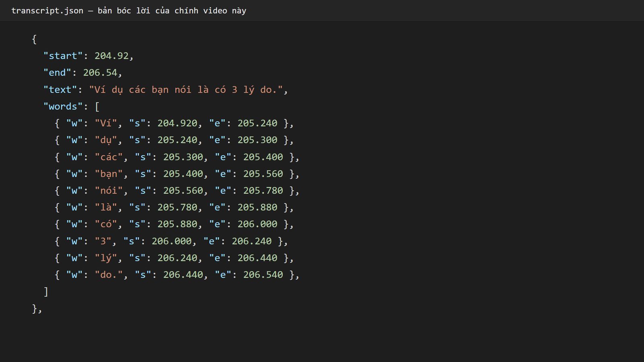Viewport: 644px width, 362px height.
Task: Click the transcript.json title text
Action: pyautogui.click(x=128, y=11)
